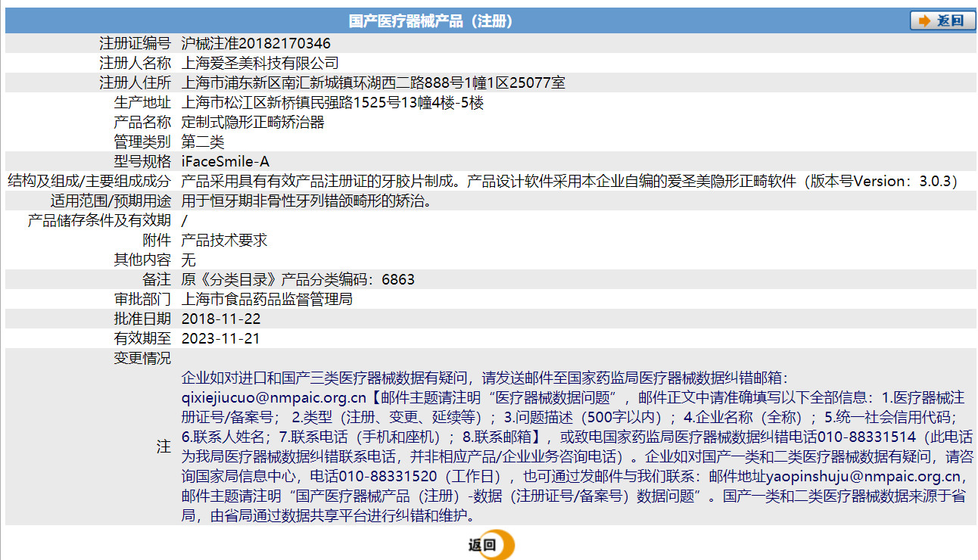Click other content value 无
This screenshot has width=978, height=560.
point(188,260)
